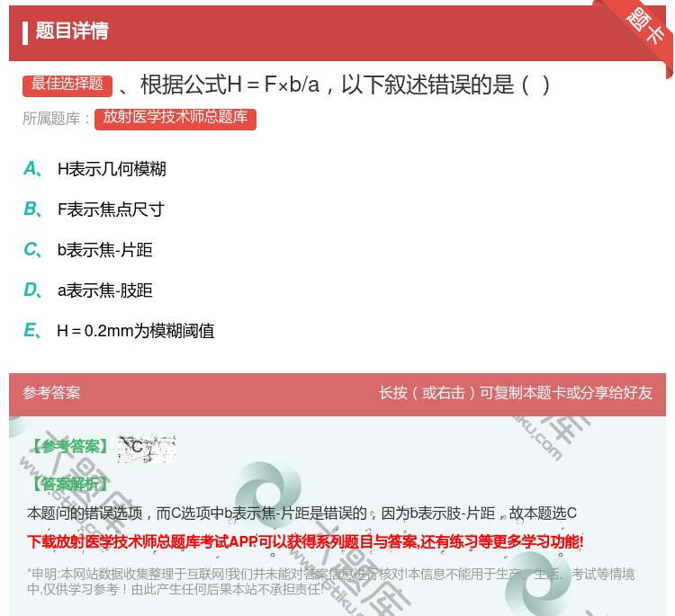Screen dimensions: 675x616
Task: Click the 长按（或右击）可复制本题卡 hint text
Action: (x=516, y=393)
